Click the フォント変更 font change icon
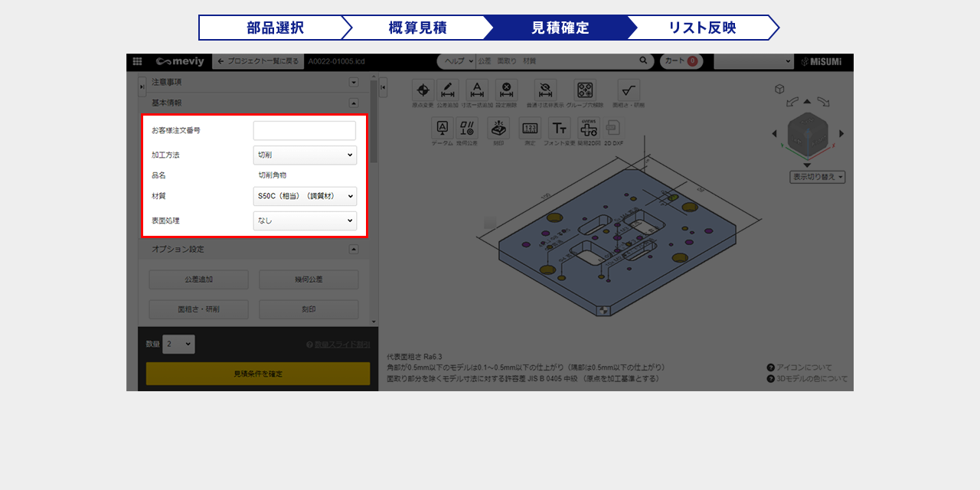This screenshot has height=490, width=980. pos(560,128)
